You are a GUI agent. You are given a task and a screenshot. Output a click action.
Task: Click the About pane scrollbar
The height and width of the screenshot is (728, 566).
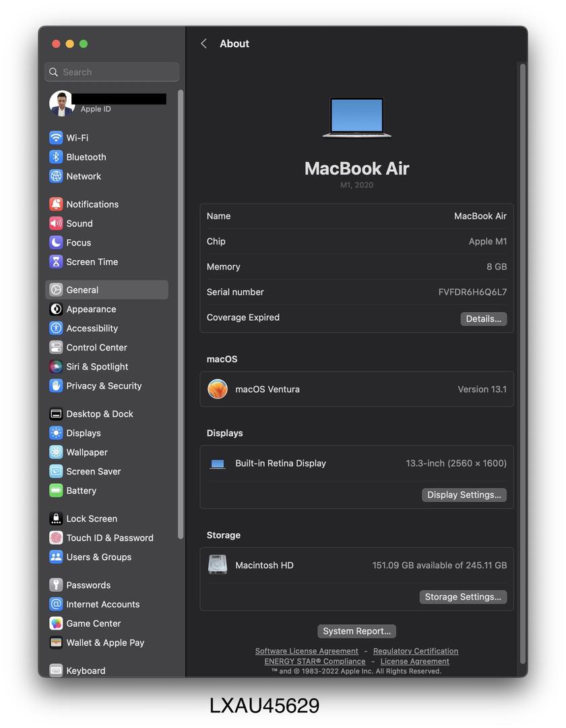(x=522, y=364)
